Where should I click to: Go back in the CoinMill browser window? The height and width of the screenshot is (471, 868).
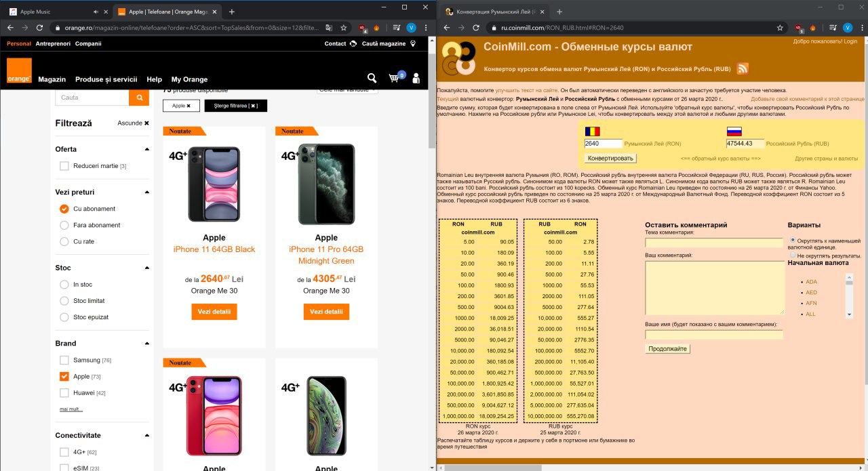pyautogui.click(x=447, y=28)
